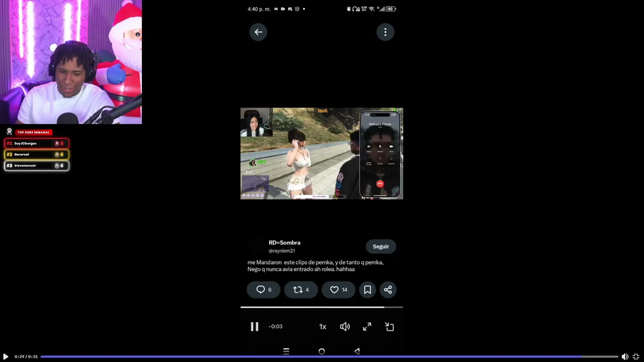Tap the Android recent apps menu button

coord(286,351)
